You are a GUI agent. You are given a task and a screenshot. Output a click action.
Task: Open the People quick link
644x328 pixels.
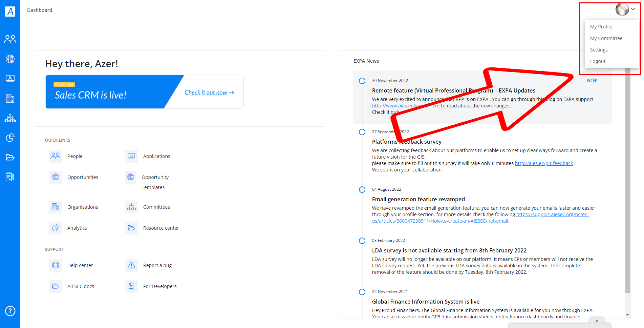pyautogui.click(x=75, y=156)
